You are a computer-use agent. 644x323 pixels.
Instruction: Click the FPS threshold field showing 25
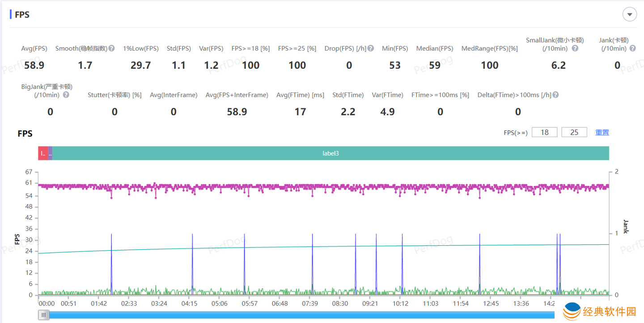tap(574, 132)
